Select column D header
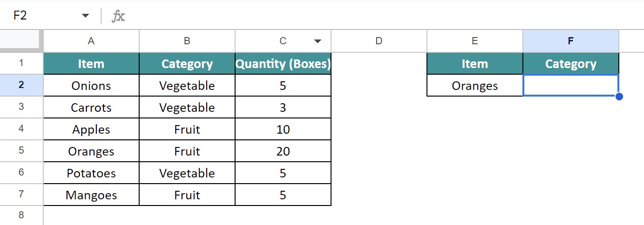 [x=379, y=41]
